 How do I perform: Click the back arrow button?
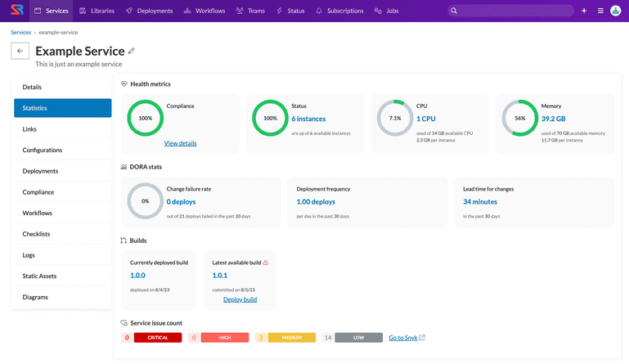point(20,51)
